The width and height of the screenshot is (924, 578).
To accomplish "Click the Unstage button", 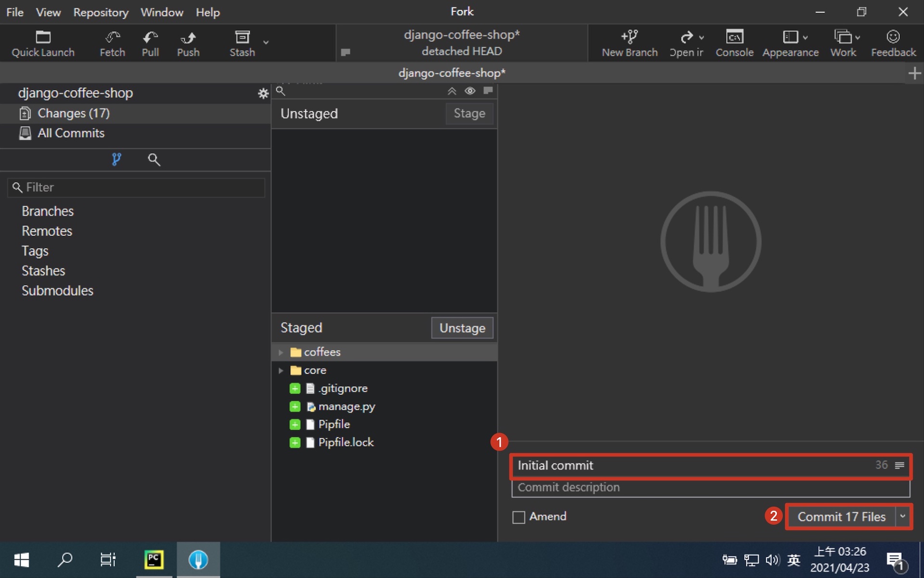I will pos(462,328).
